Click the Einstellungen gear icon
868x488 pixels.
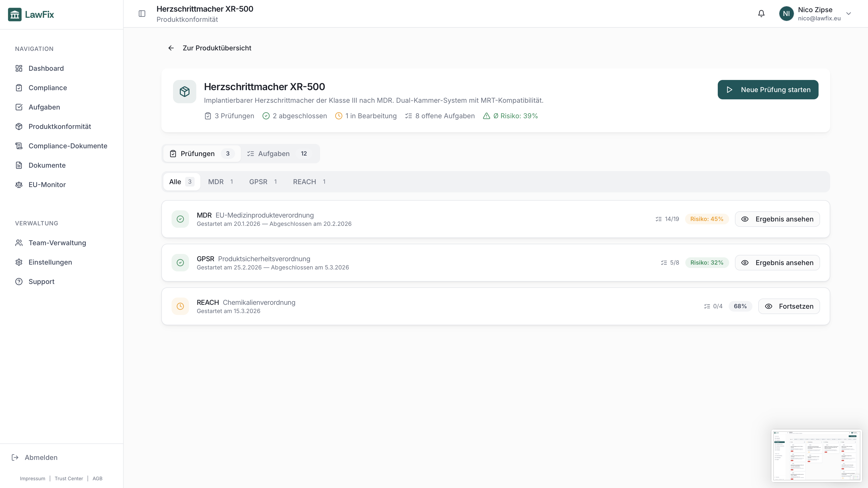[x=19, y=262]
